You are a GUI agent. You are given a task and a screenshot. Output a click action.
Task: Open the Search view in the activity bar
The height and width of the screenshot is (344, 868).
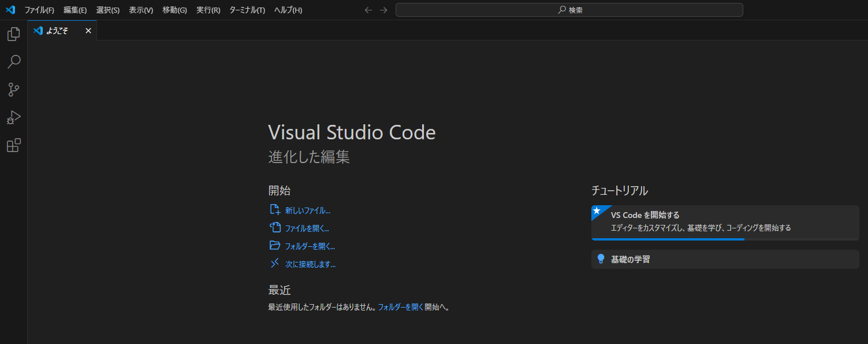pos(13,62)
